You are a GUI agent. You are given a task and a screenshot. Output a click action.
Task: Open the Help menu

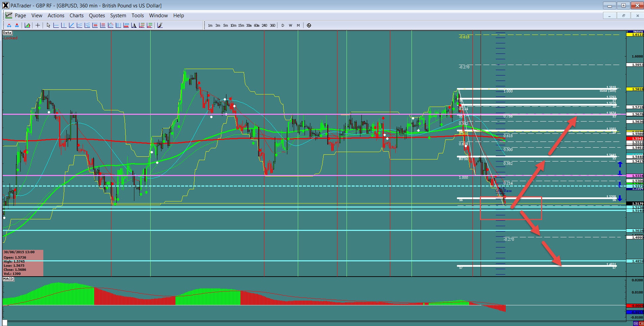pyautogui.click(x=179, y=16)
